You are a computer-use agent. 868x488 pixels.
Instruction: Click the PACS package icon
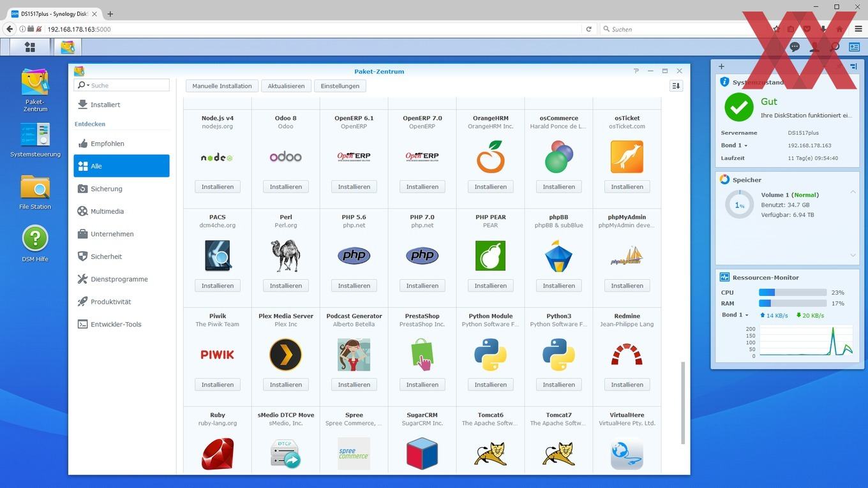pos(218,256)
